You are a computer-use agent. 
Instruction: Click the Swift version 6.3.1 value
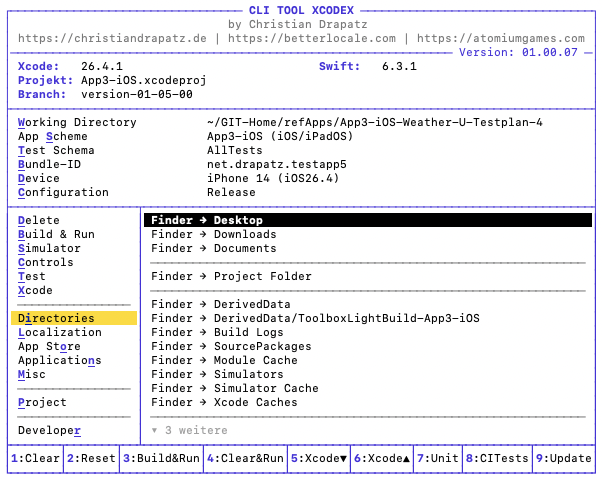point(399,66)
